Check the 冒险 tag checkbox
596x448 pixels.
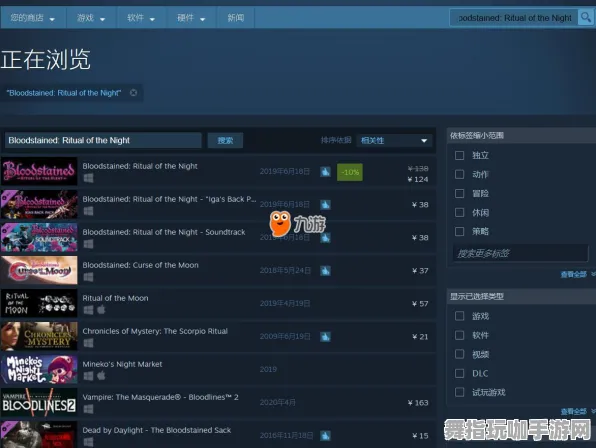[x=460, y=193]
